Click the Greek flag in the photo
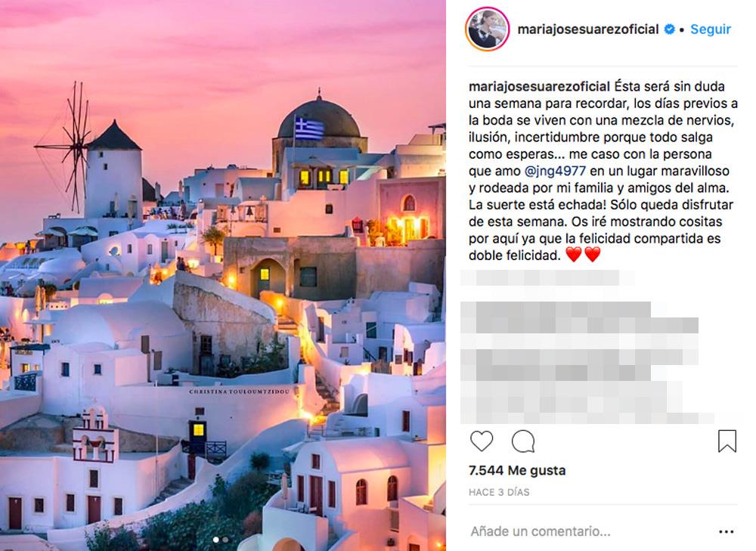This screenshot has height=551, width=756. pyautogui.click(x=309, y=128)
